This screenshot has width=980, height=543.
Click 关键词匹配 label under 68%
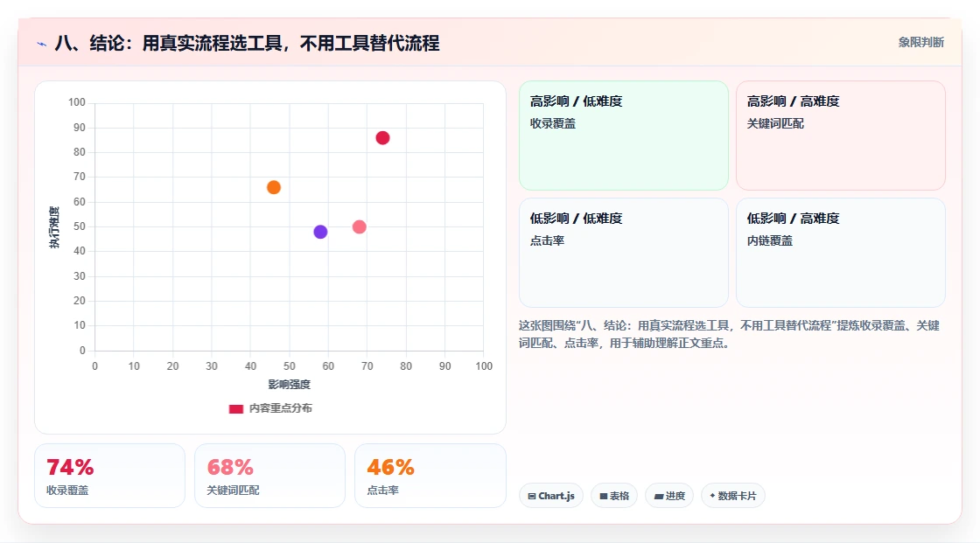point(233,491)
